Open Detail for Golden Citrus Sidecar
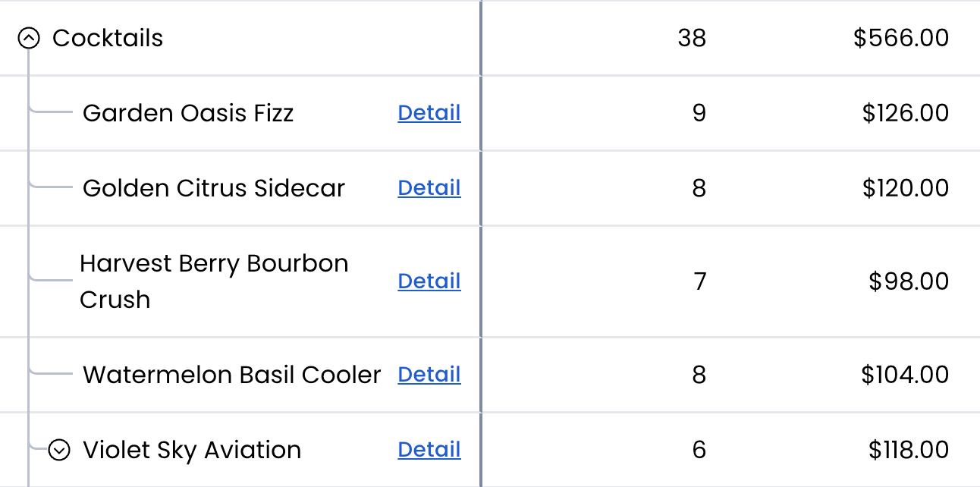The height and width of the screenshot is (487, 980). 429,187
